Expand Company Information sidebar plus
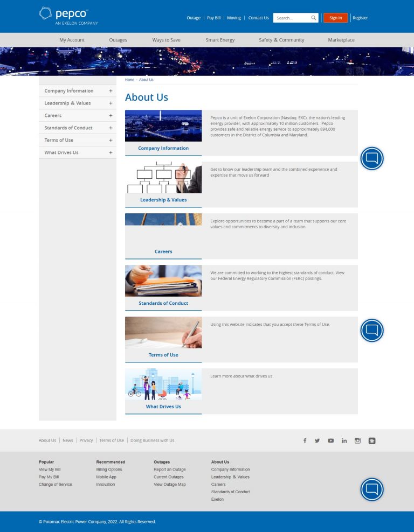The image size is (414, 532). click(x=111, y=91)
